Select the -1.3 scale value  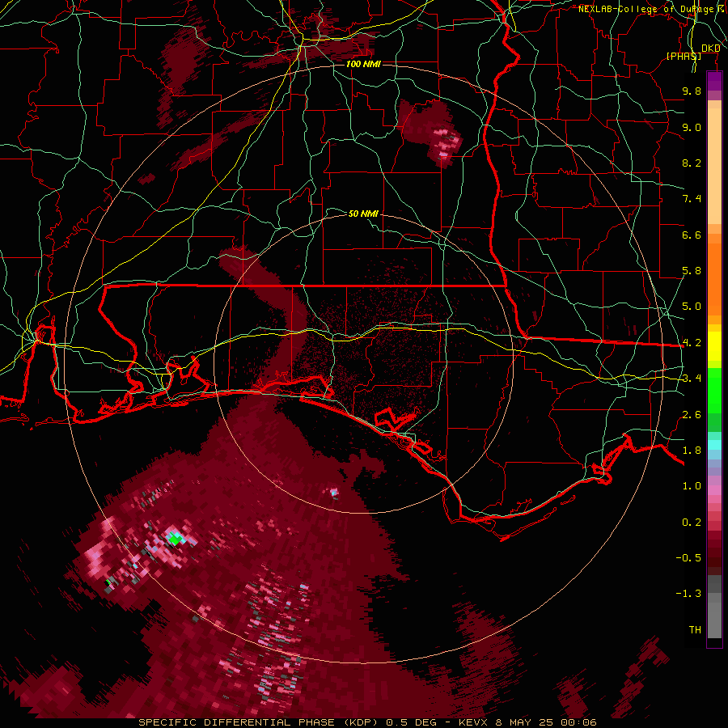(x=688, y=594)
